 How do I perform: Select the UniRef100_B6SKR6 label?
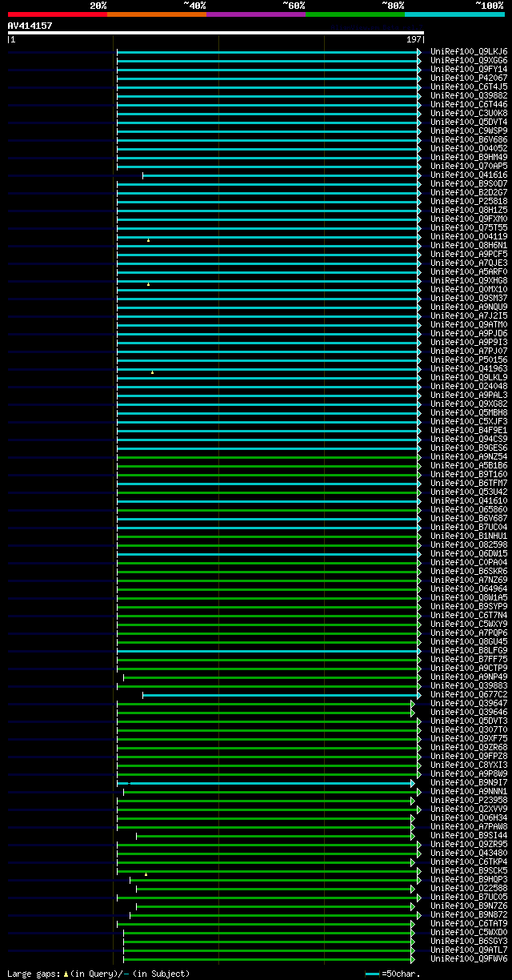pos(469,571)
